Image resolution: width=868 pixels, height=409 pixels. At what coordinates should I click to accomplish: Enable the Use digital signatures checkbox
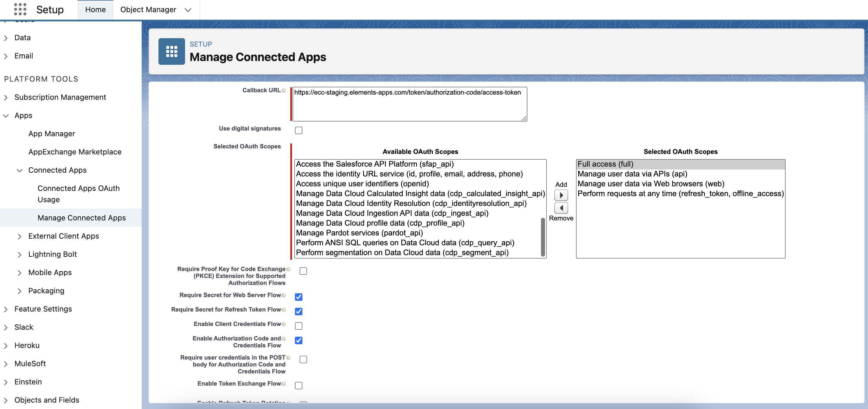tap(299, 130)
